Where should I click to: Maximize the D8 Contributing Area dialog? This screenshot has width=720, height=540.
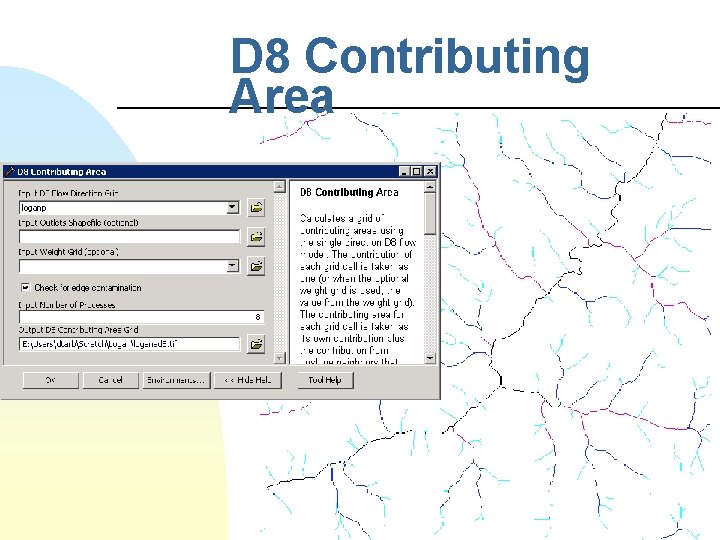[416, 172]
